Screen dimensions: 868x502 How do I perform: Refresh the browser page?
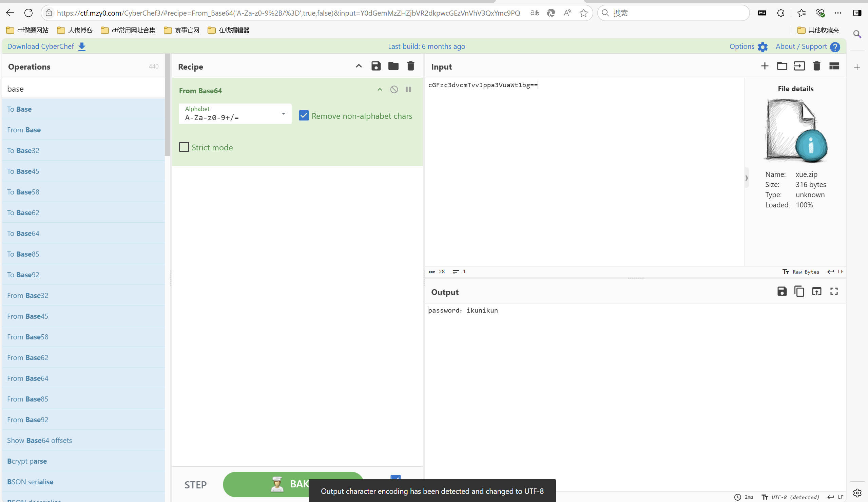click(x=28, y=13)
